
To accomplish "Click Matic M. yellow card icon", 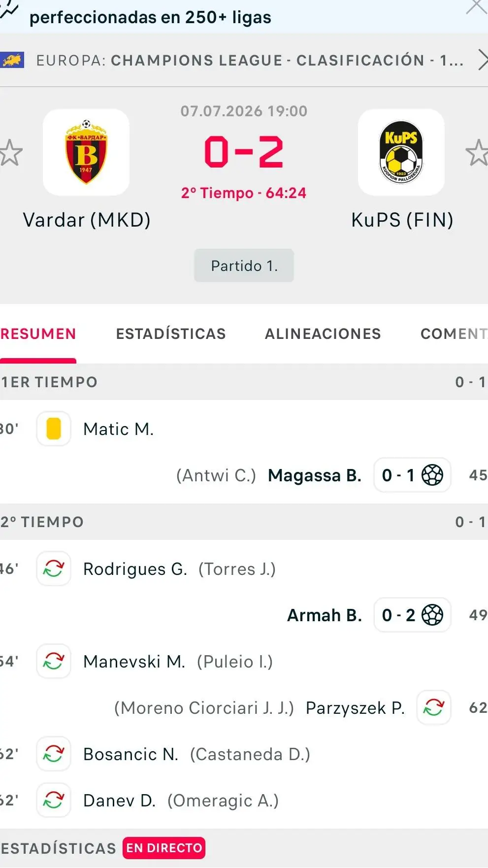I will (54, 429).
